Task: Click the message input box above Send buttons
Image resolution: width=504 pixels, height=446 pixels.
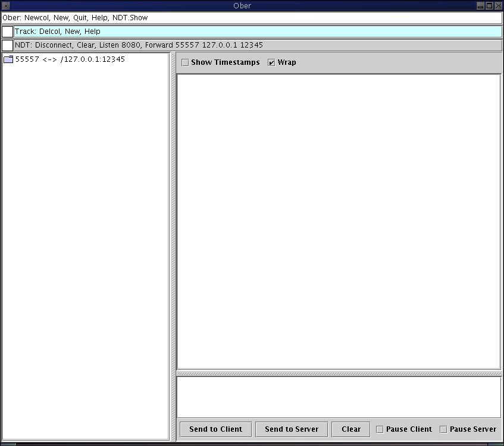Action: point(339,397)
